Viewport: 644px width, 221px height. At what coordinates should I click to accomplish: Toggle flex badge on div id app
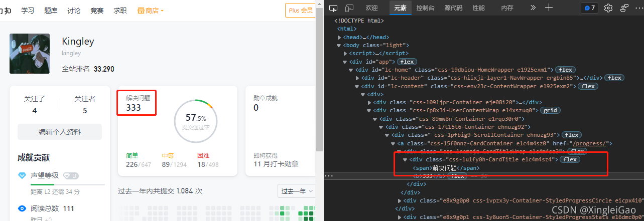tap(407, 62)
